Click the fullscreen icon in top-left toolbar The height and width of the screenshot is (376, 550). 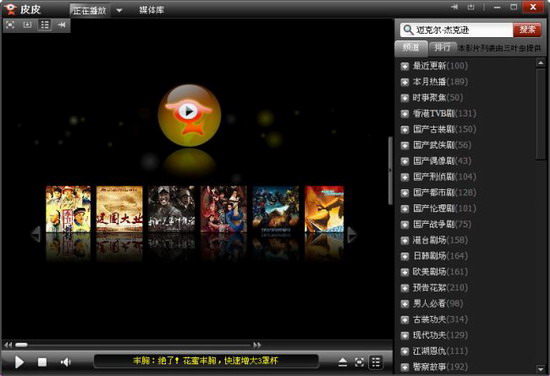coord(11,25)
